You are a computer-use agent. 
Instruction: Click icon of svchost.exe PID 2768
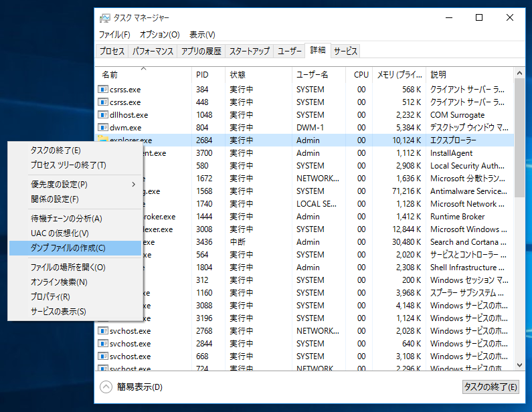pos(103,330)
